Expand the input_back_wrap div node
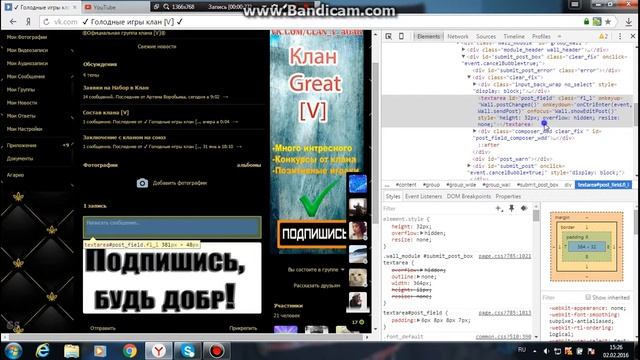This screenshot has width=640, height=360. coord(474,84)
